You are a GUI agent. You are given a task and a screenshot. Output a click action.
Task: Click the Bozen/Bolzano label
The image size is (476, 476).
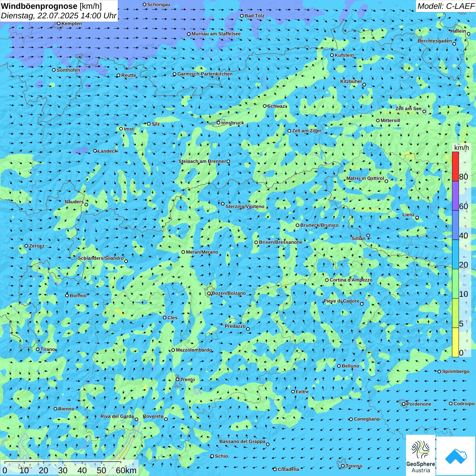(x=228, y=293)
